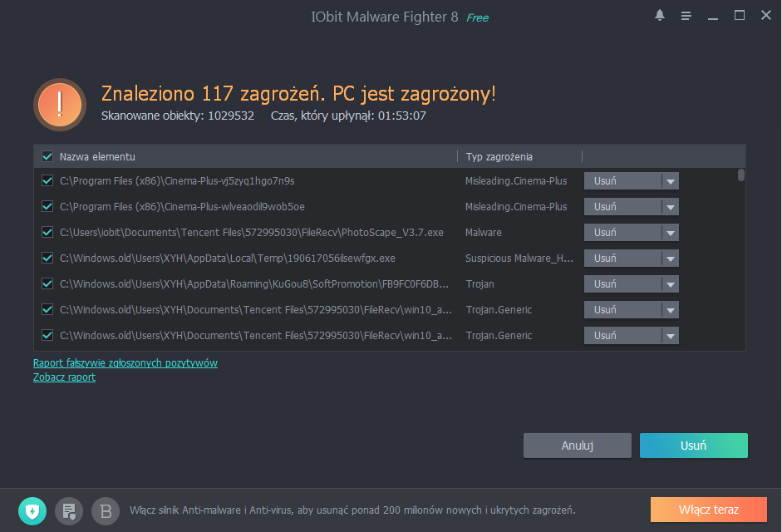Click the B circle icon in bottom bar
The height and width of the screenshot is (532, 782).
106,511
